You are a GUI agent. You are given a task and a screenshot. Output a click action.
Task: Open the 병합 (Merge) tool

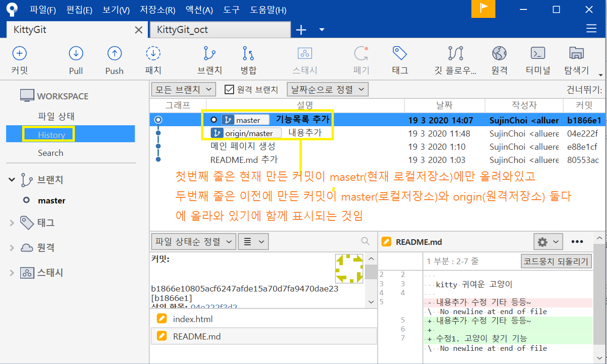click(x=248, y=54)
